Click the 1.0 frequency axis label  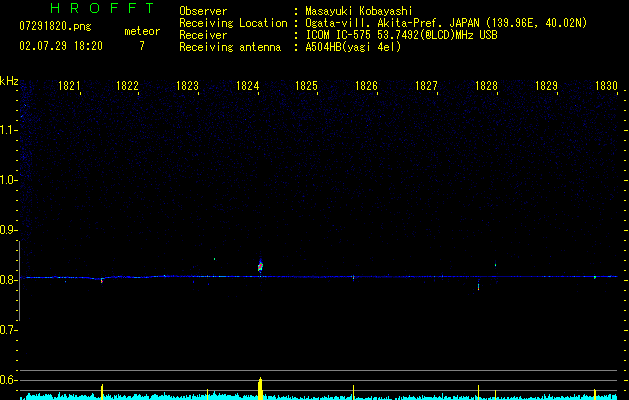coord(9,180)
